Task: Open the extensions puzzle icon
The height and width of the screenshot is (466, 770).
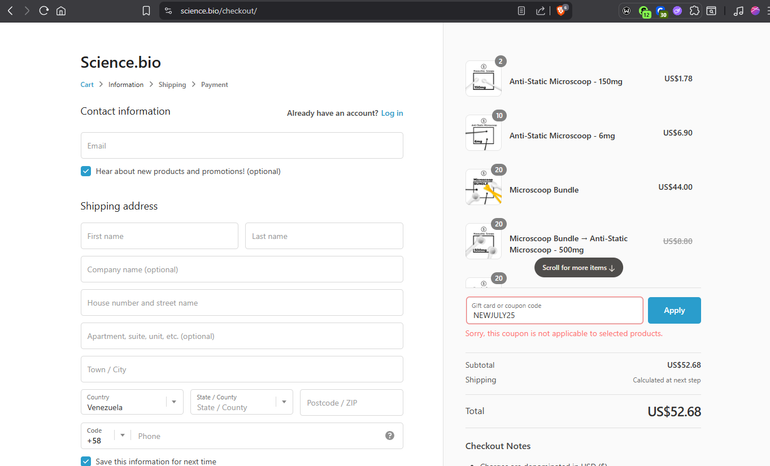Action: click(x=694, y=11)
